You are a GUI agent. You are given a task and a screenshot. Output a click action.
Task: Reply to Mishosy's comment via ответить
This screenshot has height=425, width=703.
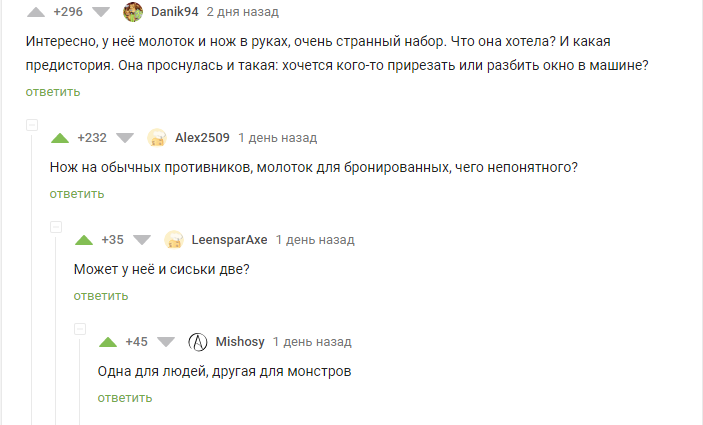(x=125, y=398)
